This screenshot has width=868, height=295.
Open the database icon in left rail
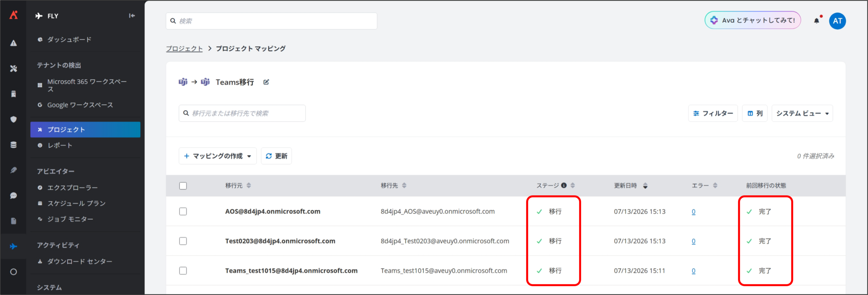point(13,145)
